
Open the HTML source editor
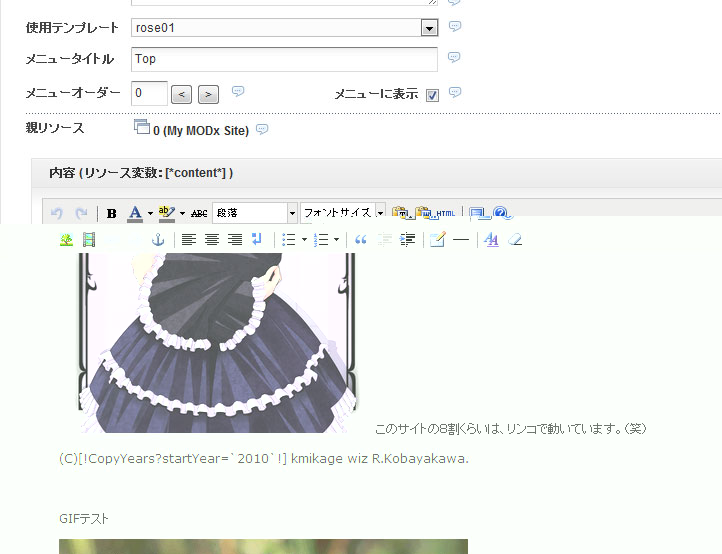437,213
